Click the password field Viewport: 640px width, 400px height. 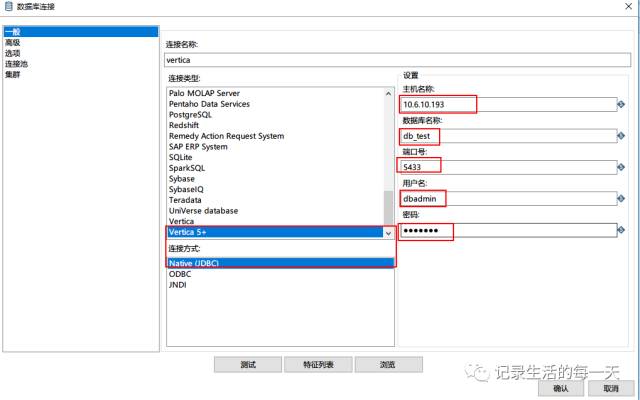point(509,230)
